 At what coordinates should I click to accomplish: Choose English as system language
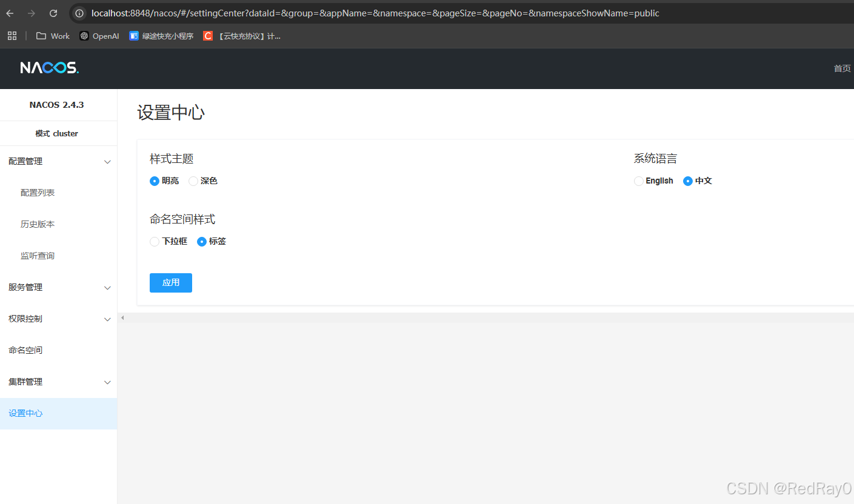pos(639,181)
